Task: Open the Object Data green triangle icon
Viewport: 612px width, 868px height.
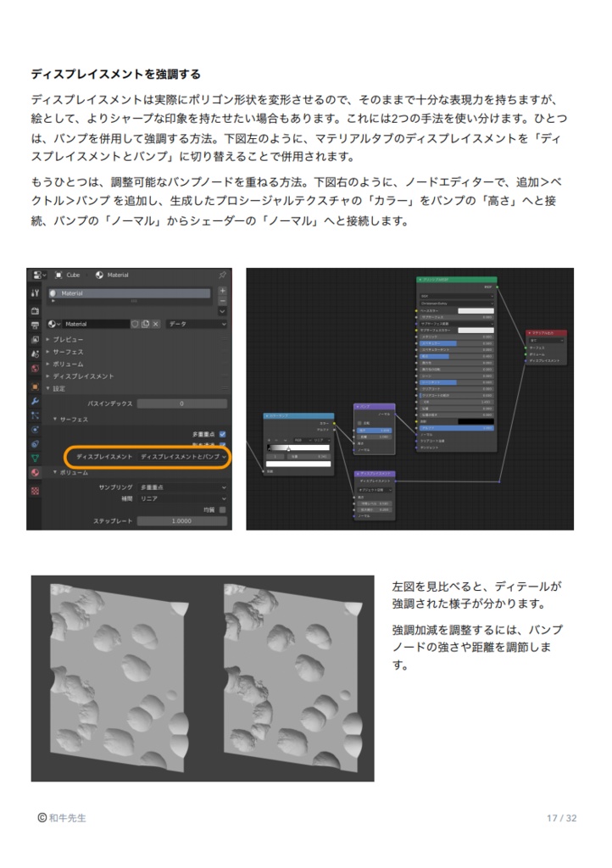Action: pos(35,459)
